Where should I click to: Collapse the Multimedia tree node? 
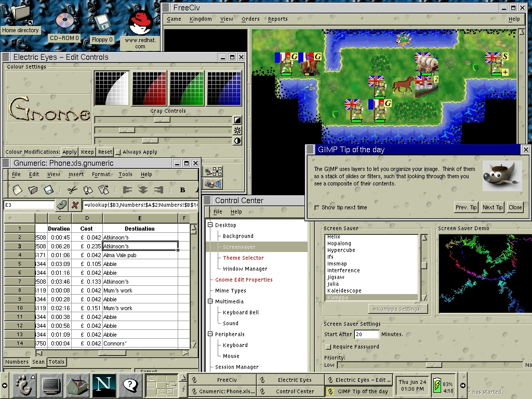[210, 302]
